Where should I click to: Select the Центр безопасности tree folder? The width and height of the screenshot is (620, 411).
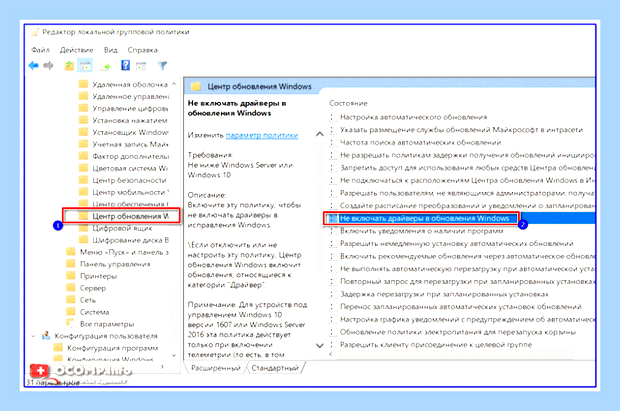[129, 180]
